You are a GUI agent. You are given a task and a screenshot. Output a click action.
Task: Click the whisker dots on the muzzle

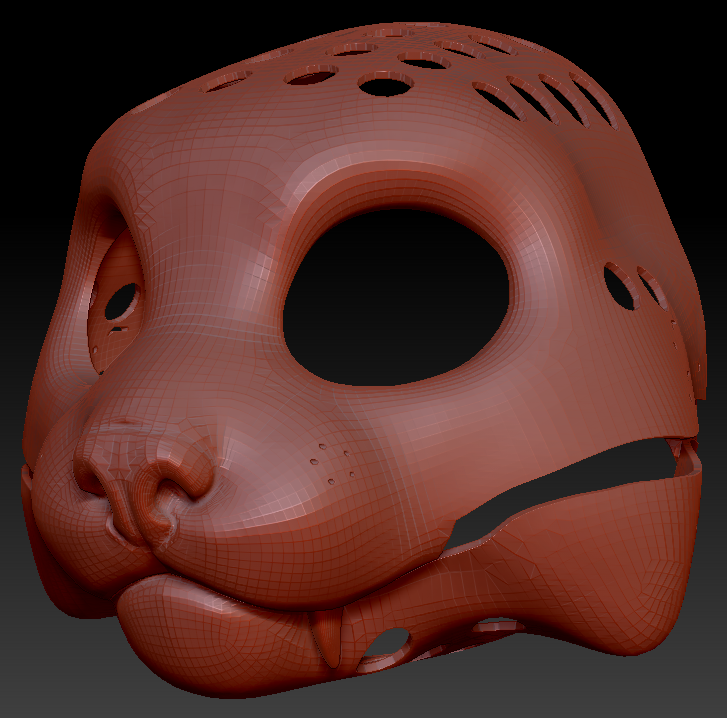pyautogui.click(x=332, y=461)
